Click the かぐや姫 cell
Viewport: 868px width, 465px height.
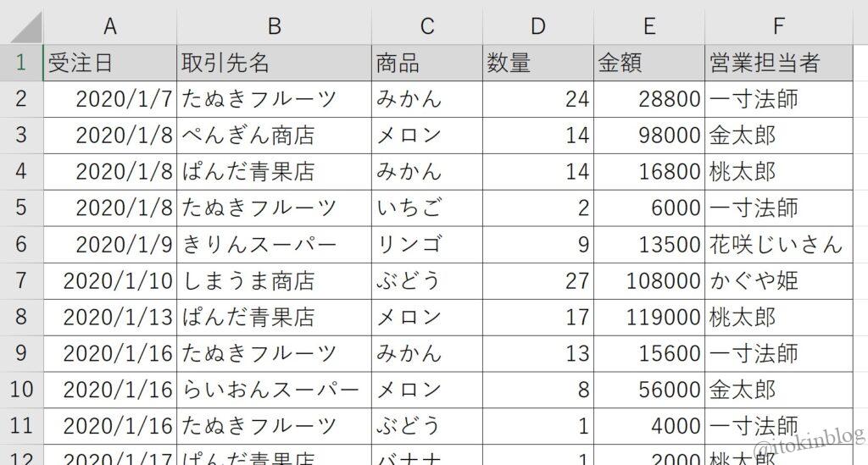pyautogui.click(x=778, y=280)
